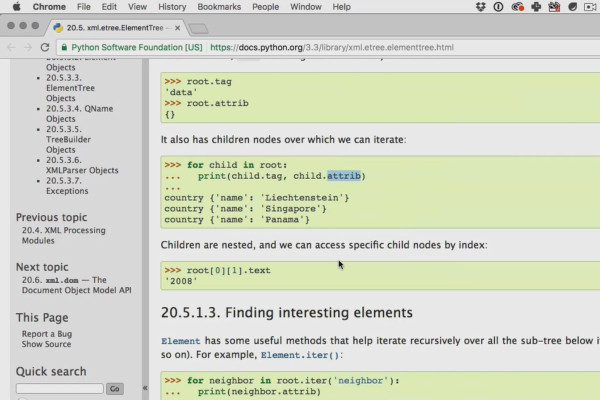The image size is (600, 400).
Task: Open the Report a Bug link
Action: 48,334
